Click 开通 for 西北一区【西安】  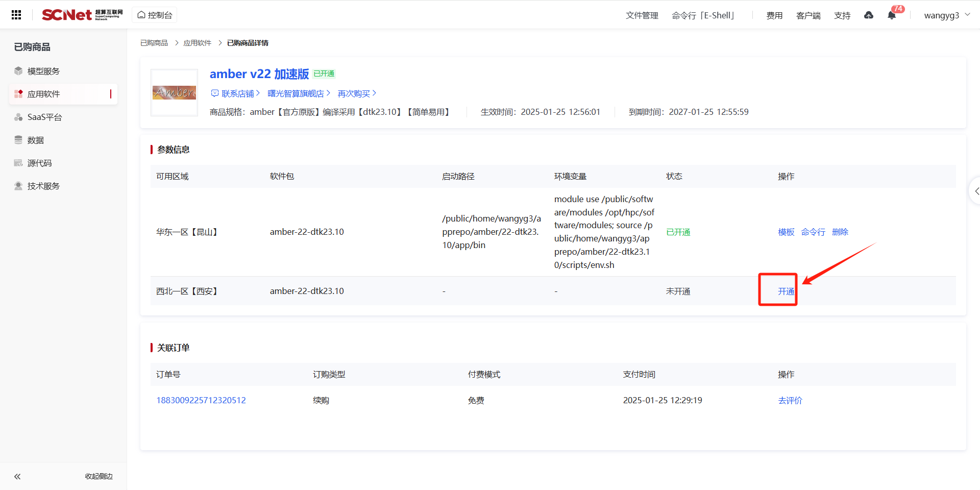[x=786, y=291]
